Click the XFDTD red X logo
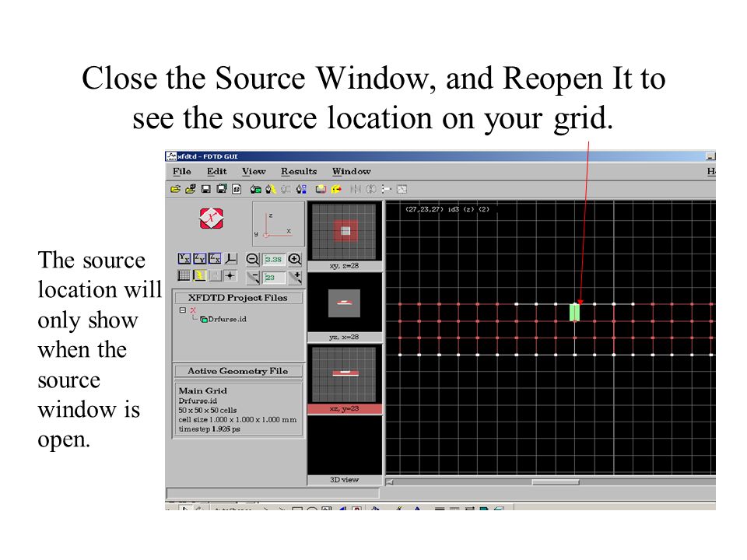 click(212, 219)
